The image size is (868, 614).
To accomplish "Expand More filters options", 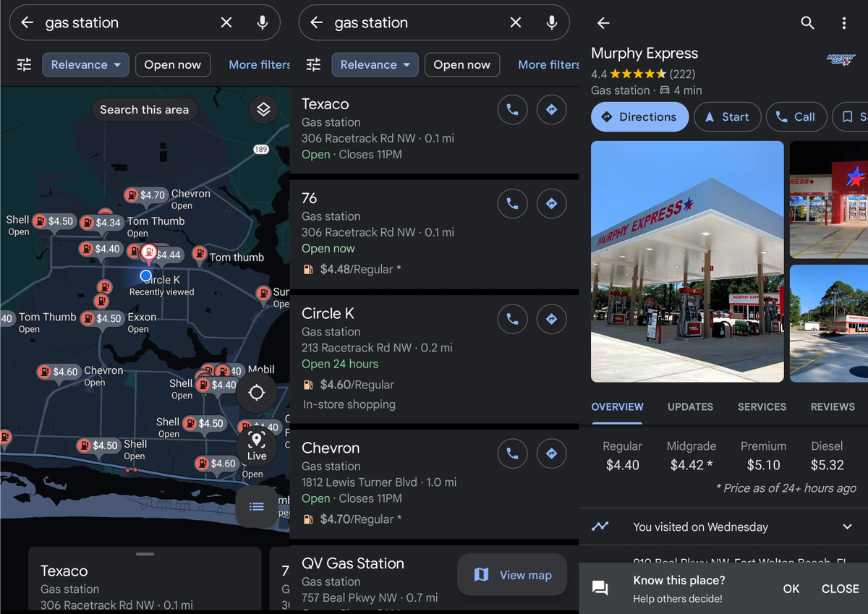I will pyautogui.click(x=258, y=64).
